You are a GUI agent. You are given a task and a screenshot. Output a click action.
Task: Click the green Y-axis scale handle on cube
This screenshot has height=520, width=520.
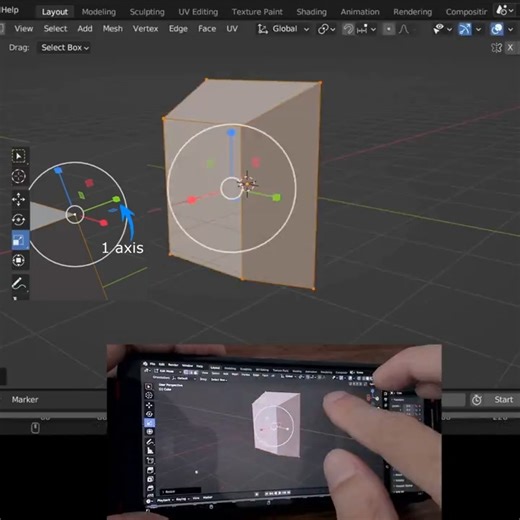coord(276,198)
